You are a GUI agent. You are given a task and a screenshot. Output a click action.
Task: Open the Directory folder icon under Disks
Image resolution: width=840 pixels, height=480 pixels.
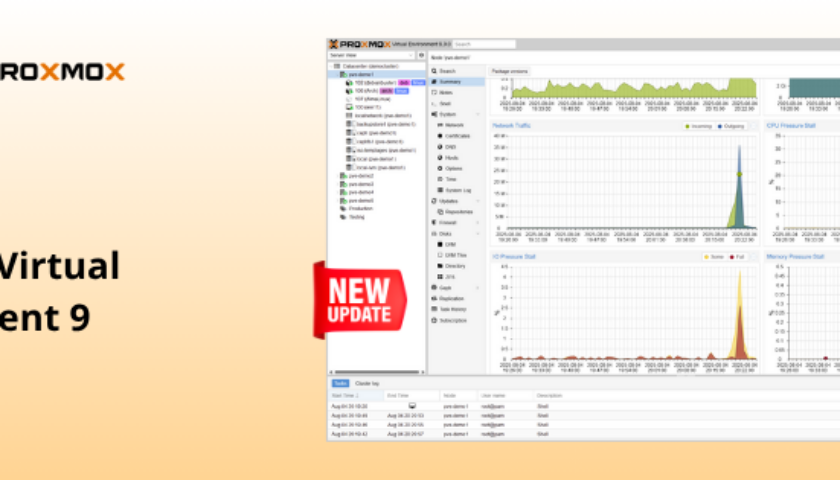(x=440, y=266)
